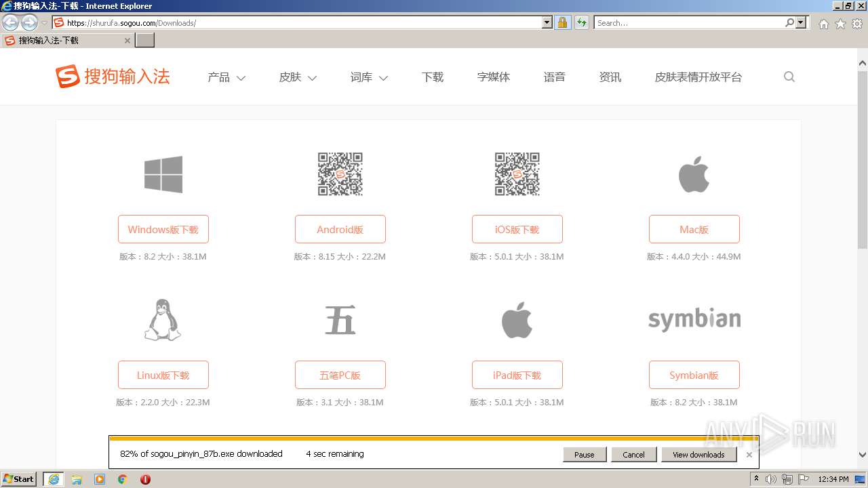
Task: Open the media player taskbar icon
Action: point(100,479)
